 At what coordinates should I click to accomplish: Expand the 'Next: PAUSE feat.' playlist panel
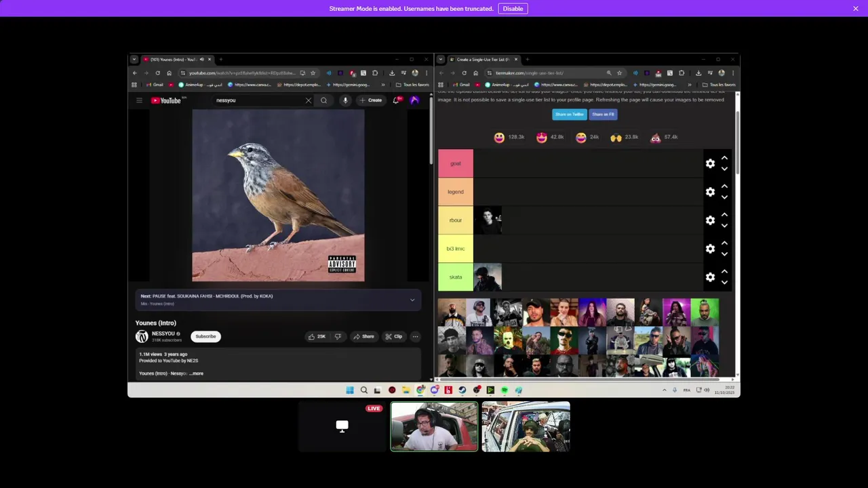[412, 300]
